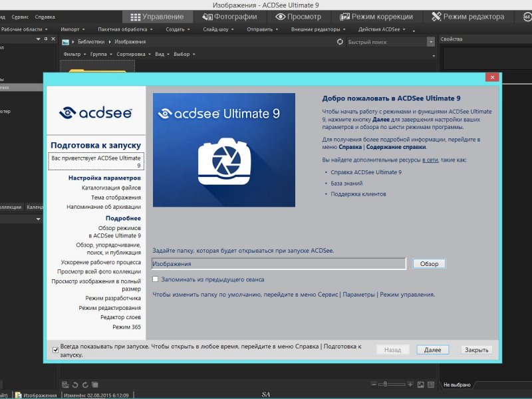Switch to Режим коррекции tab
This screenshot has width=532, height=399.
[376, 17]
